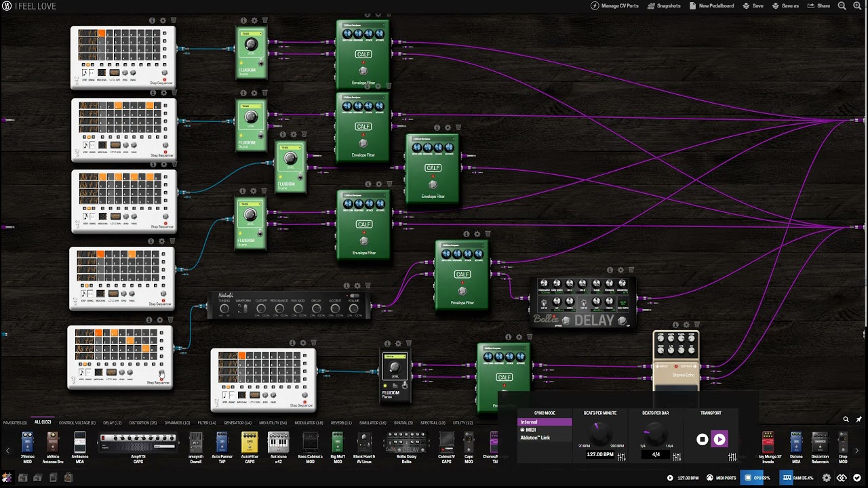Open the Nekobi plugin settings gear
Image resolution: width=868 pixels, height=488 pixels.
point(357,286)
